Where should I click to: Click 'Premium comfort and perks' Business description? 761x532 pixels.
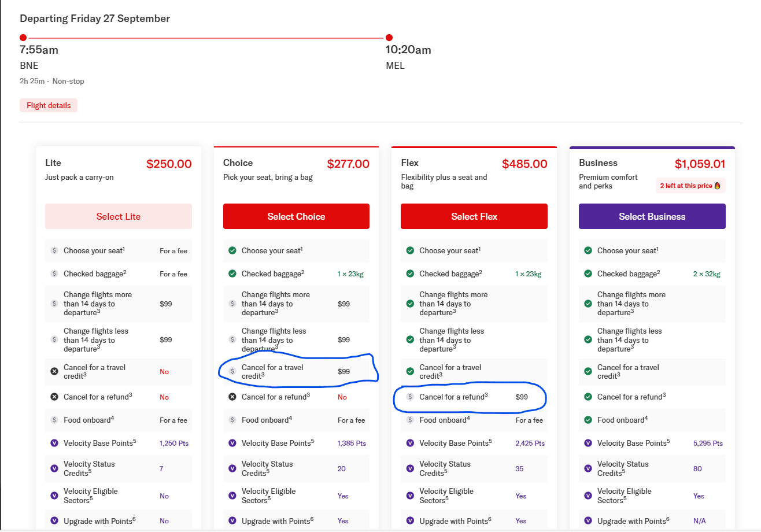pyautogui.click(x=608, y=182)
